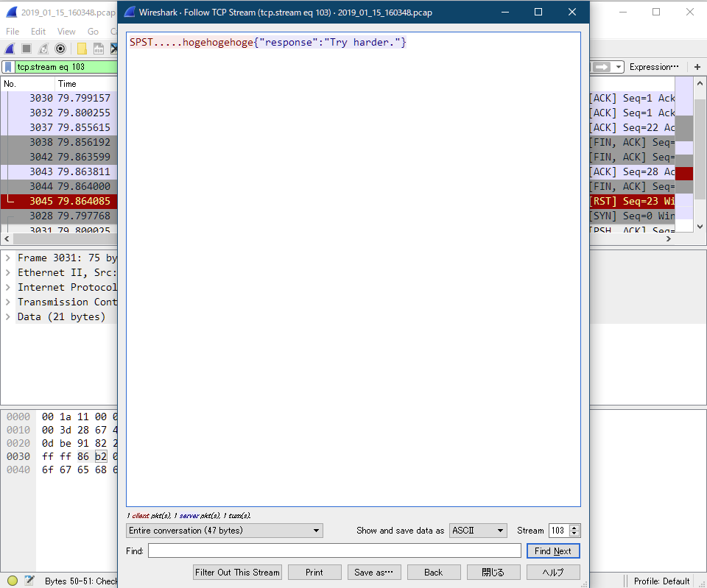Select packet 3042 in the packet list
This screenshot has height=588, width=707.
(x=59, y=157)
